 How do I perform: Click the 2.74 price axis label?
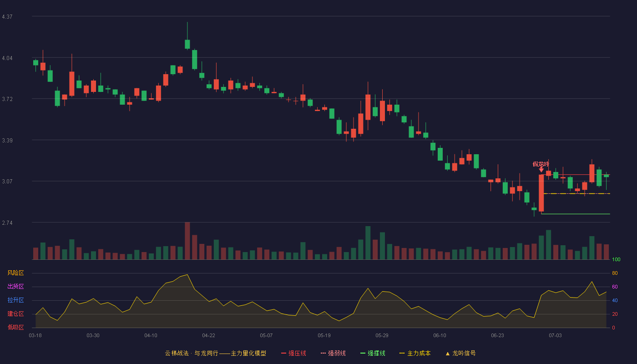pos(7,223)
